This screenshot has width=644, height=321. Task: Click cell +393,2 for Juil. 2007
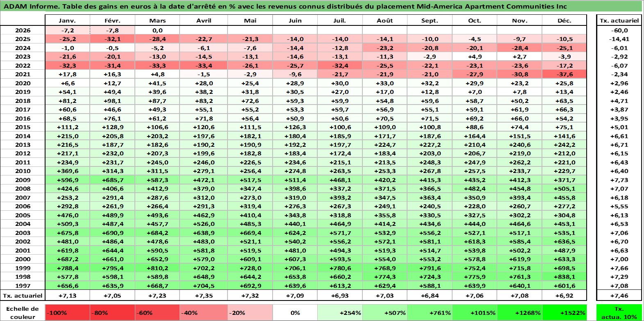(340, 198)
